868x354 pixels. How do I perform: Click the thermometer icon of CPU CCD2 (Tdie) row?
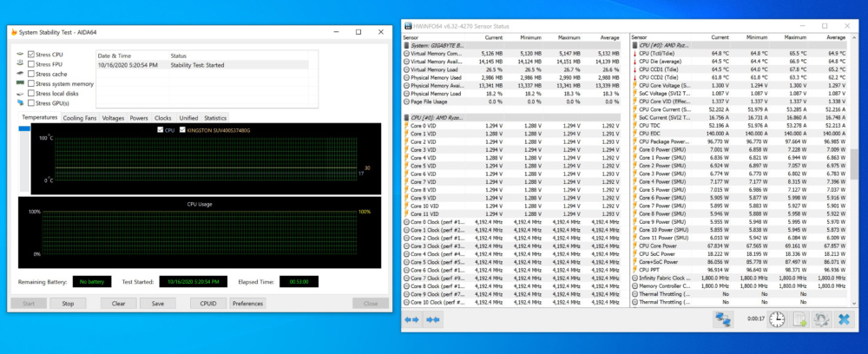(x=635, y=77)
